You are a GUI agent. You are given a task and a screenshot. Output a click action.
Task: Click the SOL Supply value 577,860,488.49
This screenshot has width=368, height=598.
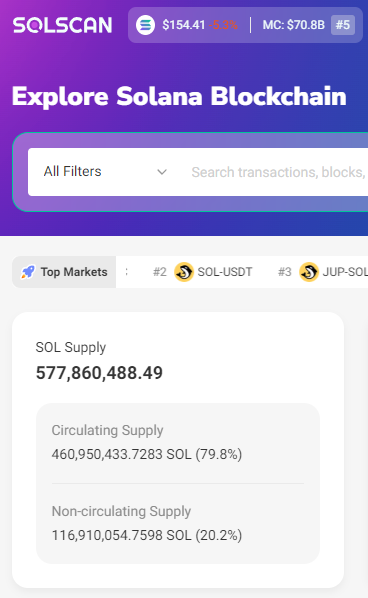99,373
